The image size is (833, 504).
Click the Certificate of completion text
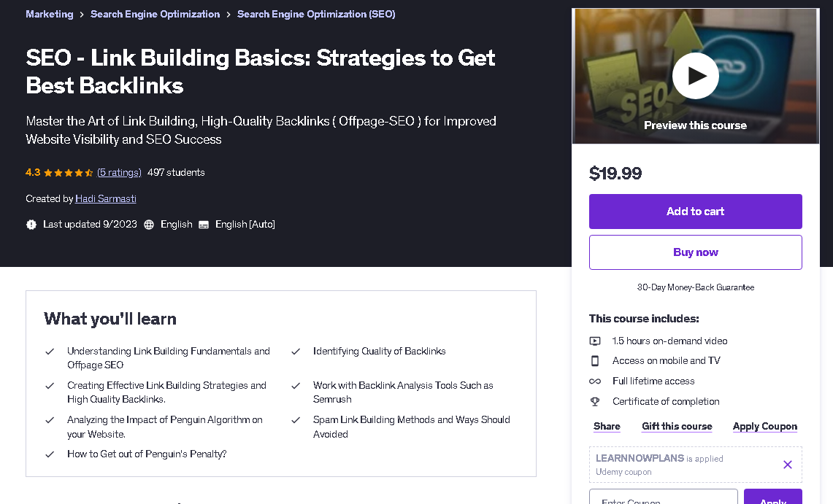(x=666, y=402)
